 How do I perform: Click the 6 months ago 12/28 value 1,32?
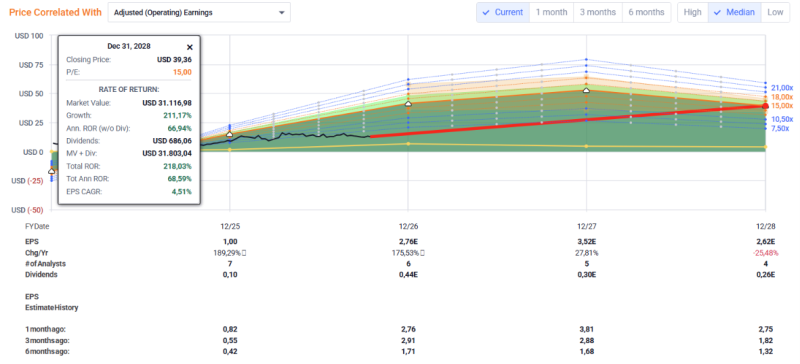765,351
